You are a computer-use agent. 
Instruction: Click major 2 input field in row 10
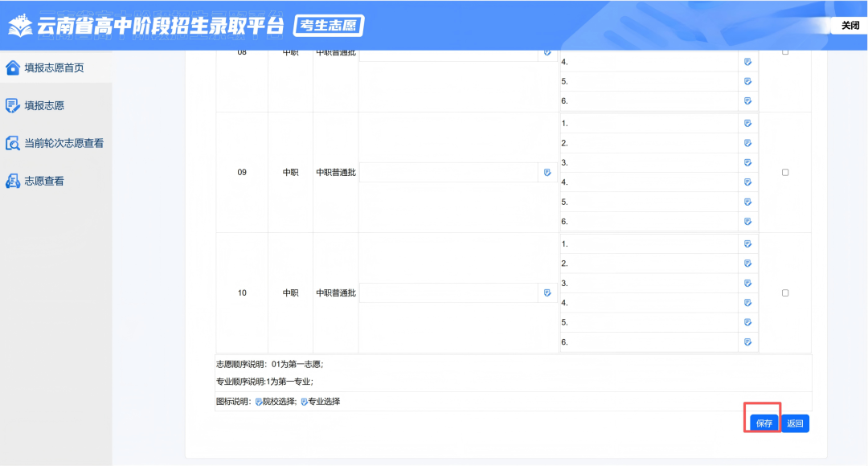[649, 264]
